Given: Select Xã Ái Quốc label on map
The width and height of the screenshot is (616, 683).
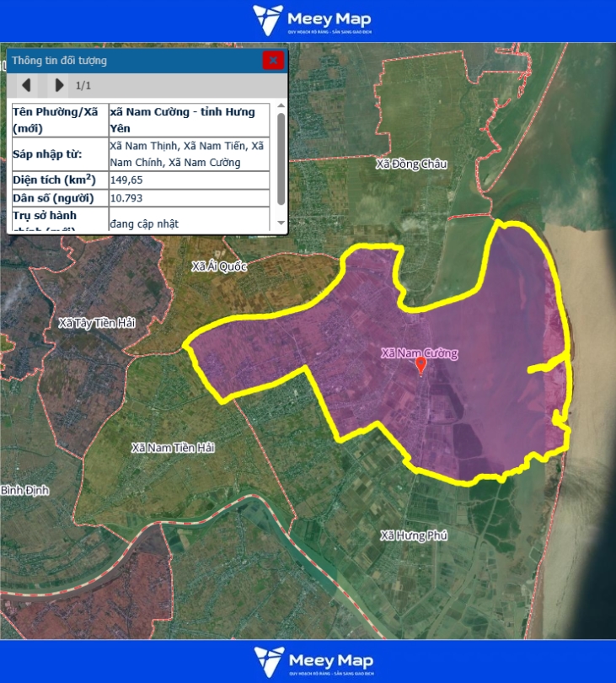Looking at the screenshot, I should point(219,266).
